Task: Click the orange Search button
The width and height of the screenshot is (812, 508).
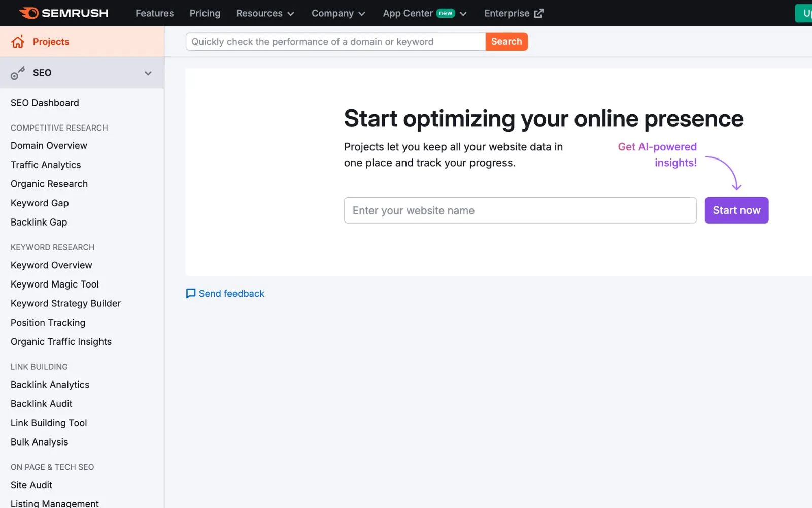Action: [506, 42]
